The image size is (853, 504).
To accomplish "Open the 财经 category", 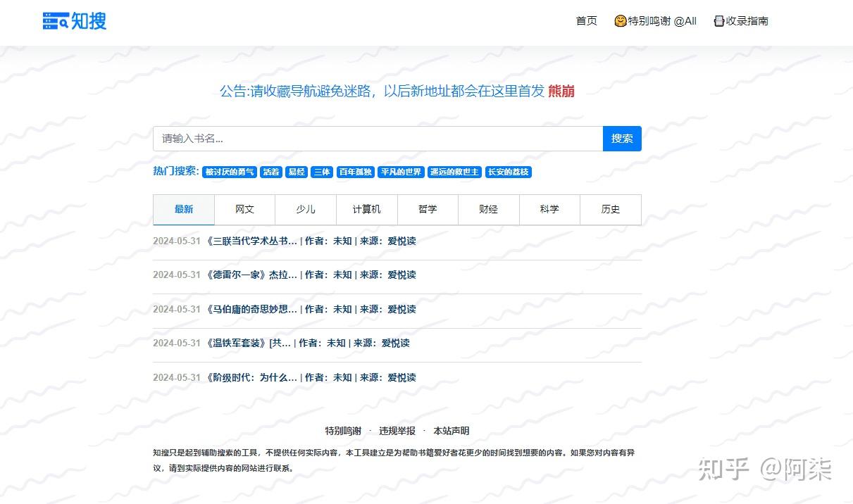I will point(489,209).
